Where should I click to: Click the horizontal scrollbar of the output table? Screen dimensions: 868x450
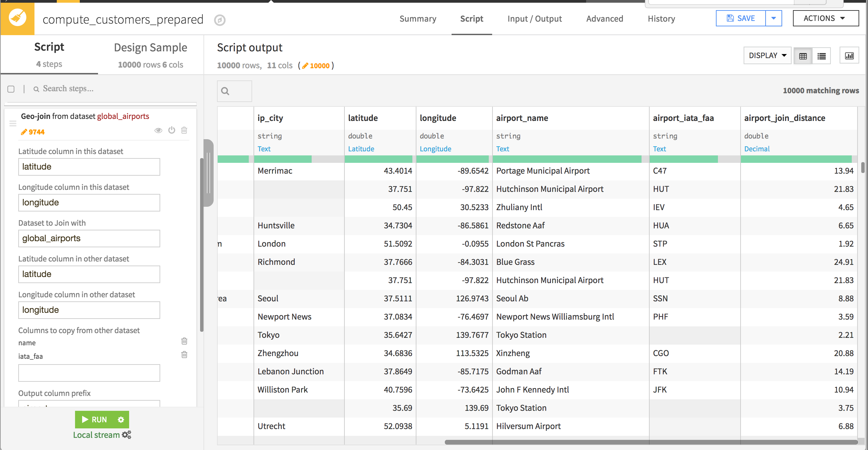[x=651, y=442]
